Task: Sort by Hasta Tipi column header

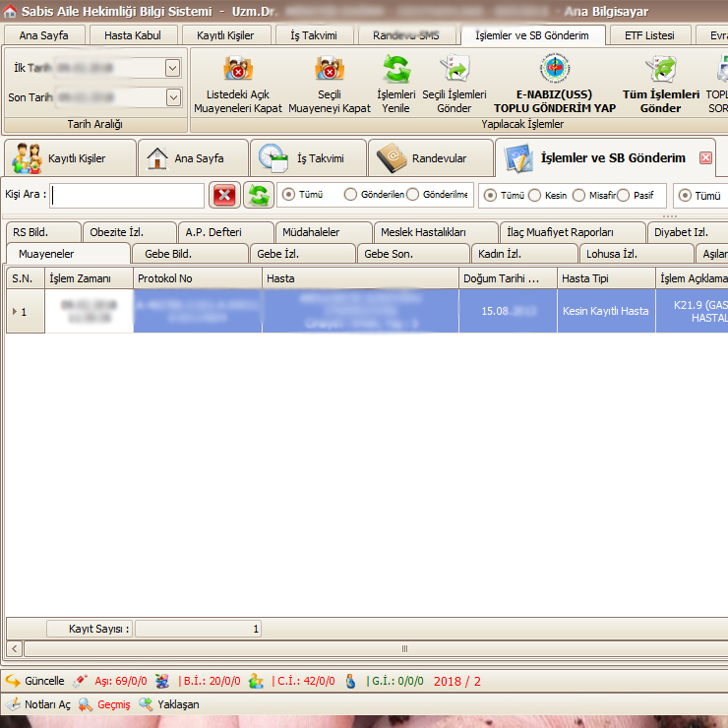Action: point(606,278)
